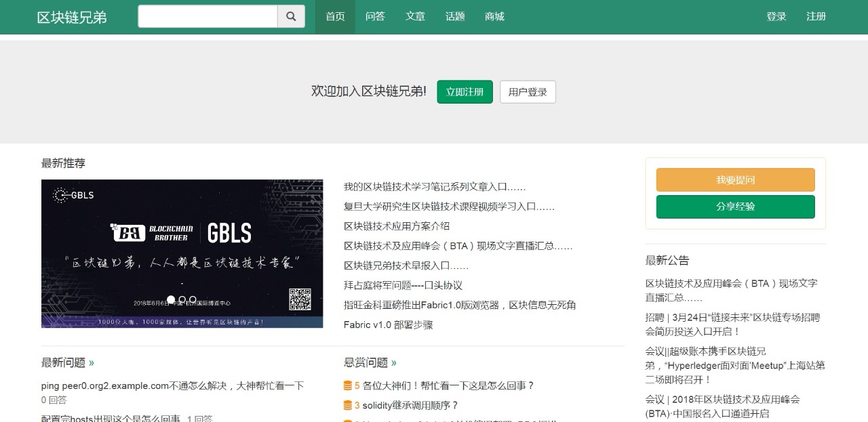
Task: Click the magnifier search icon button
Action: (x=291, y=17)
